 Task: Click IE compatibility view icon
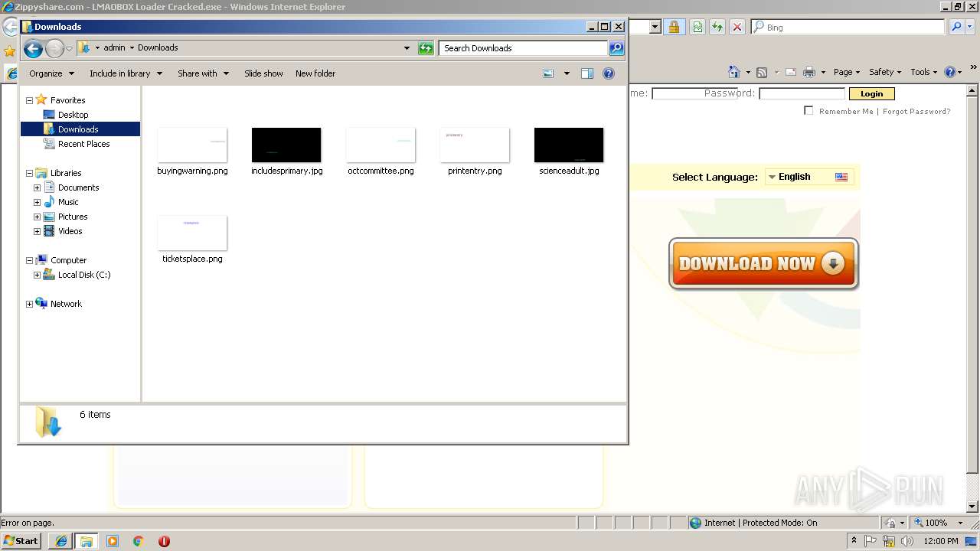[x=697, y=27]
